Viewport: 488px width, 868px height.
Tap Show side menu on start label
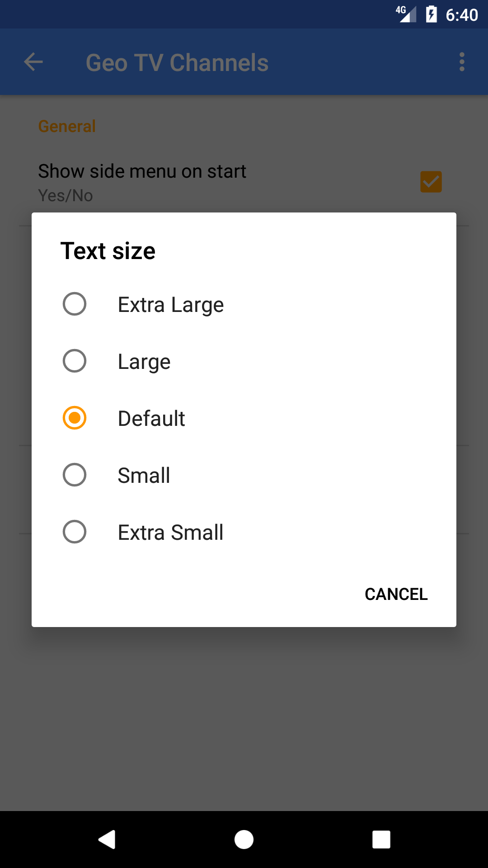click(x=142, y=171)
